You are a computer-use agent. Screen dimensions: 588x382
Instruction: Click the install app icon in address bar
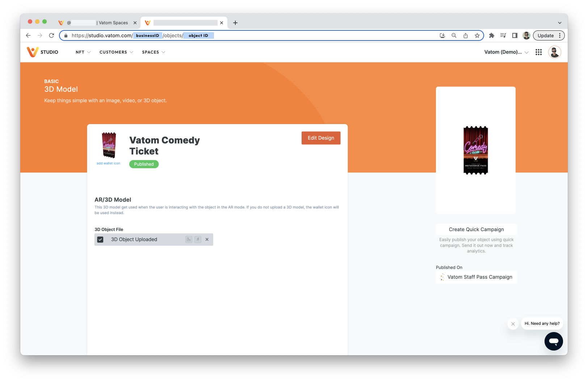coord(442,35)
